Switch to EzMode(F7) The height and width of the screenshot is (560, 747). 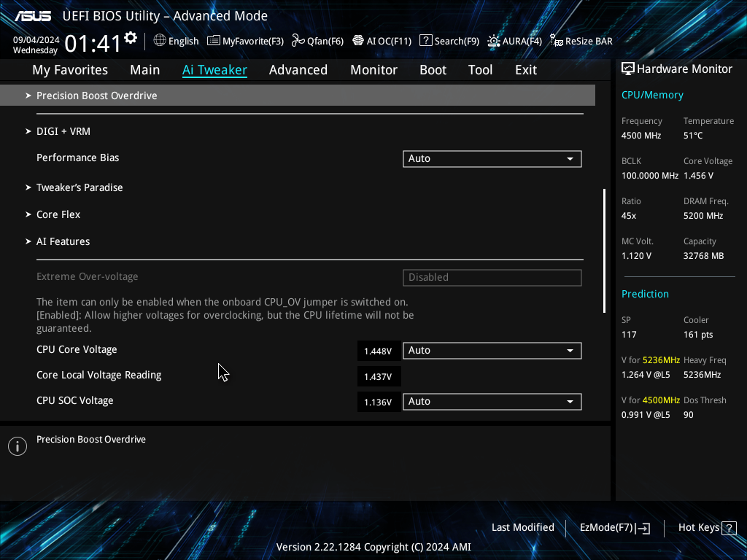(614, 528)
